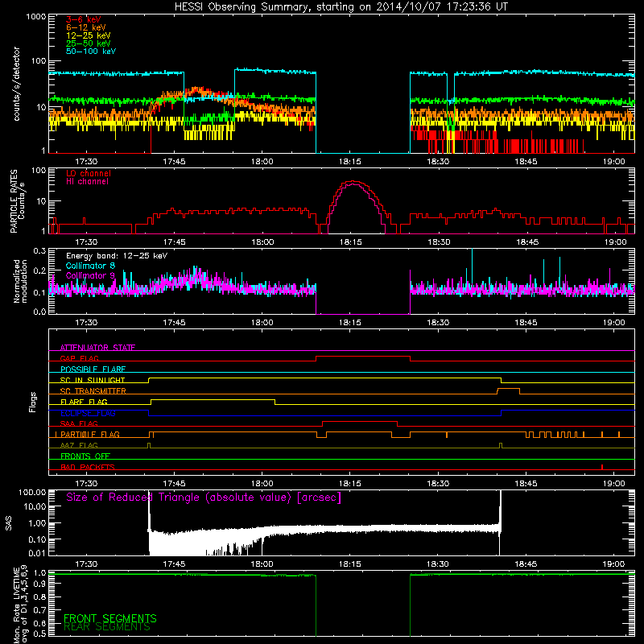Image resolution: width=644 pixels, height=644 pixels.
Task: Click the Mon. Rate LIVETIME axis label
Action: [x=21, y=605]
